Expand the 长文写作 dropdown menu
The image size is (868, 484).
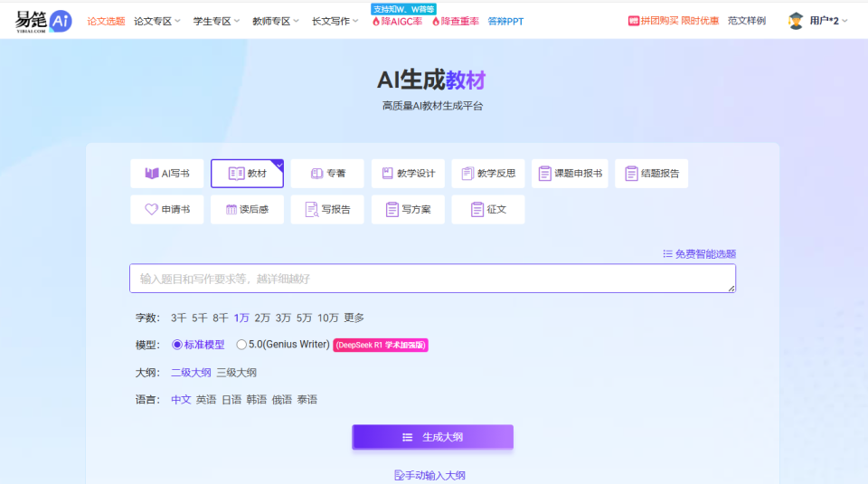point(335,21)
